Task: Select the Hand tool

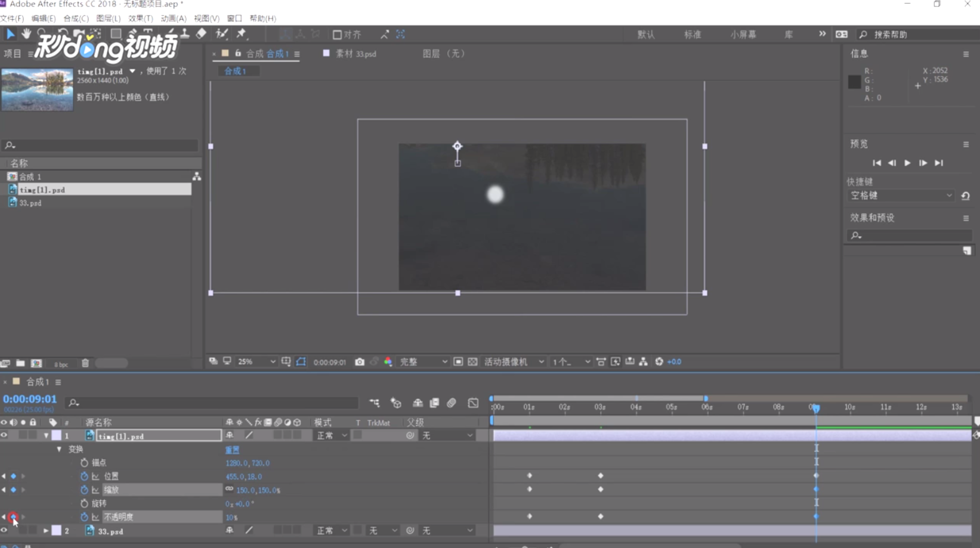Action: coord(26,34)
